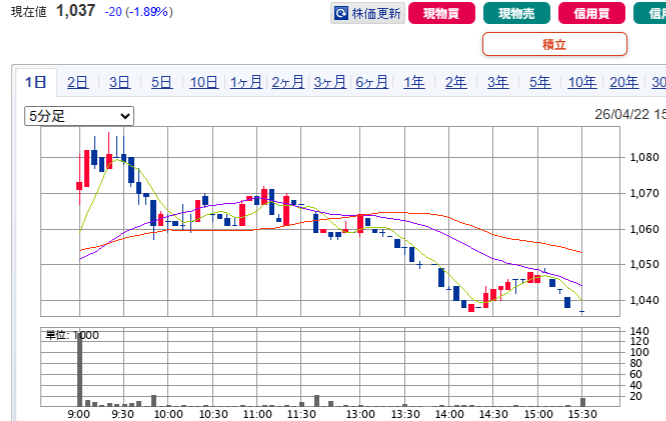The width and height of the screenshot is (666, 421).
Task: View the 5年 chart period
Action: coord(539,82)
